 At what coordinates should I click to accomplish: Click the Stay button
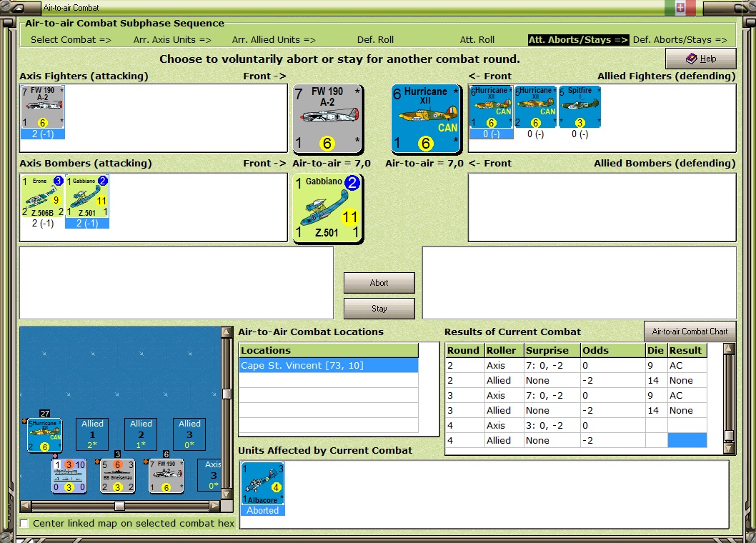[x=379, y=309]
